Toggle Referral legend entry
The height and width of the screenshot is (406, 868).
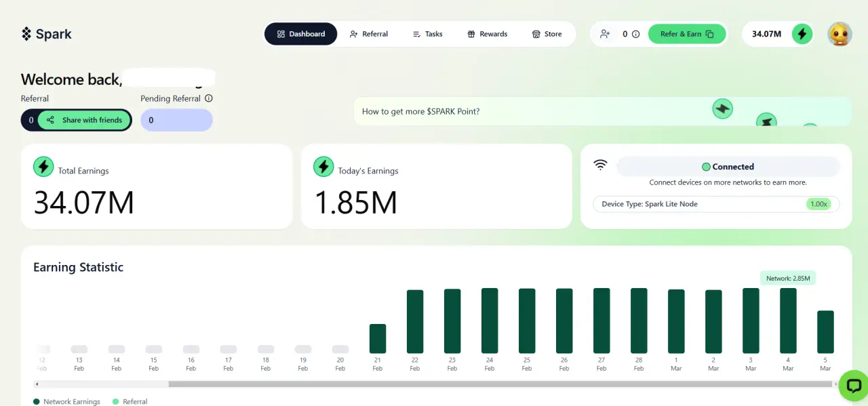pos(130,402)
